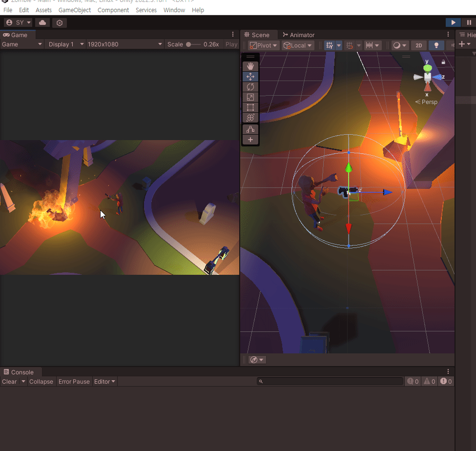Open the Unity Version Control icon
The width and height of the screenshot is (476, 451).
click(60, 23)
